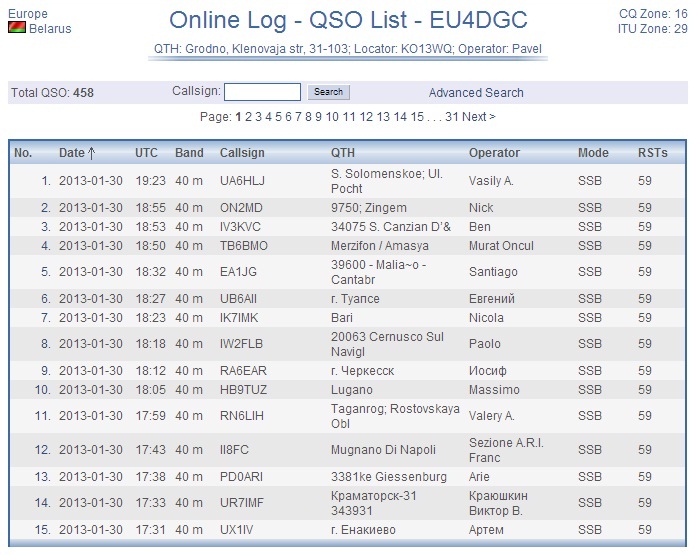Click the Belarus country link
695x555 pixels.
[x=50, y=29]
